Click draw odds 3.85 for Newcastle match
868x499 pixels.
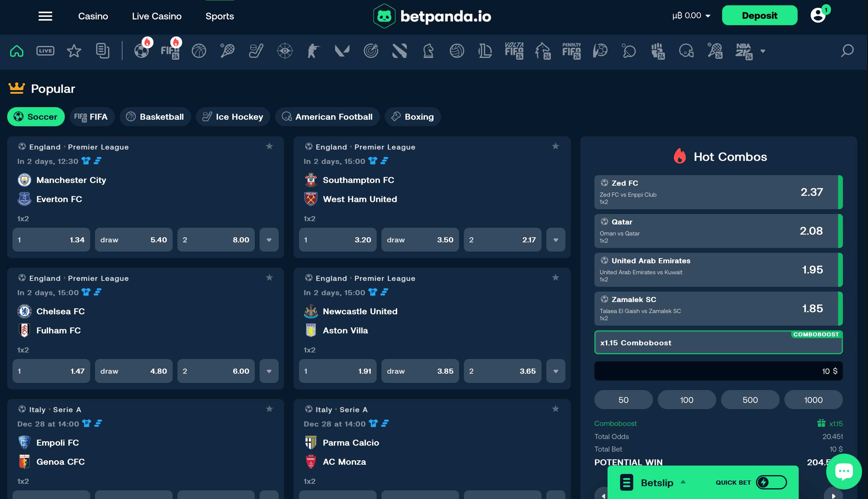420,371
